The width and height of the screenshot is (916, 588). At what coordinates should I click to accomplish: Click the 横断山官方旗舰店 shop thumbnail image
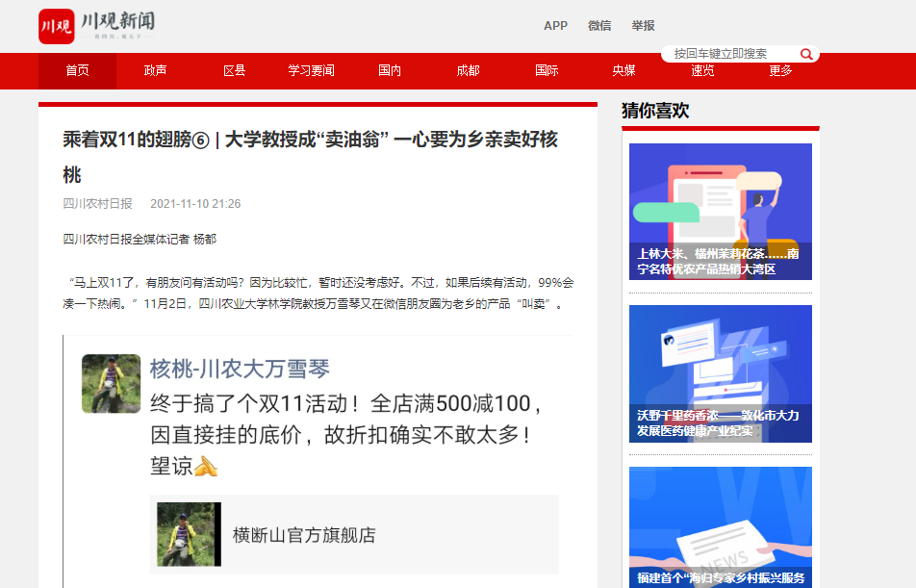pos(189,534)
